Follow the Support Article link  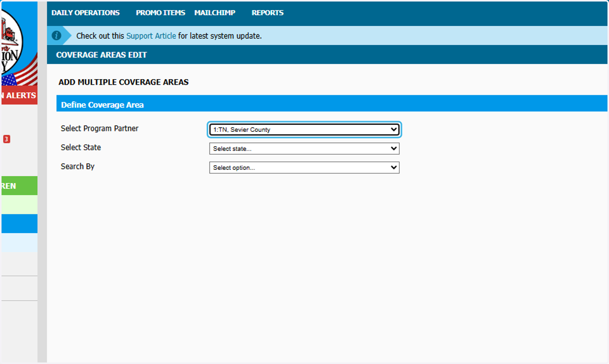(151, 36)
